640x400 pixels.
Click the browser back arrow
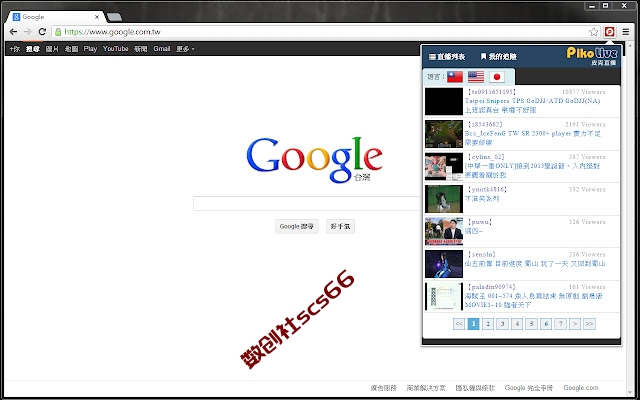click(13, 31)
